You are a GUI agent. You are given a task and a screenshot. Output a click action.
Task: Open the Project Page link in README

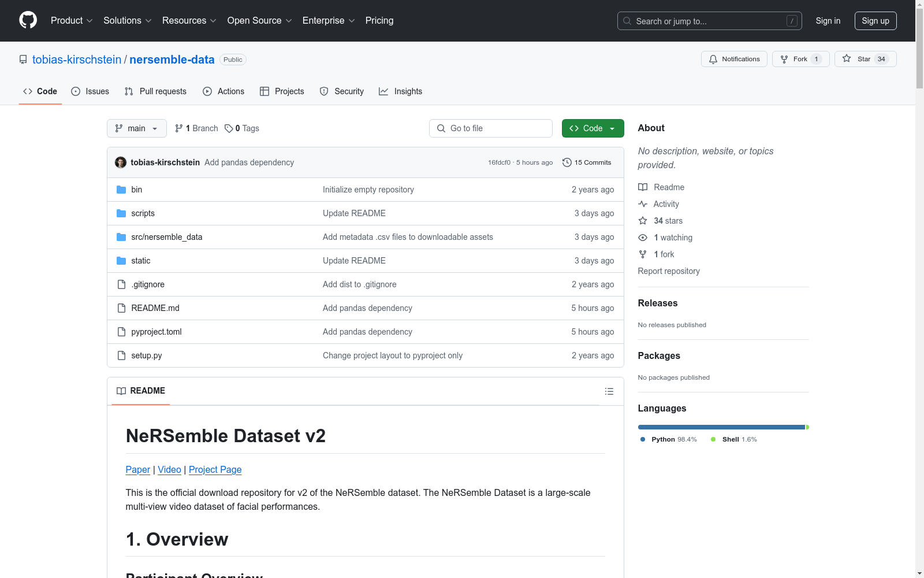point(215,469)
